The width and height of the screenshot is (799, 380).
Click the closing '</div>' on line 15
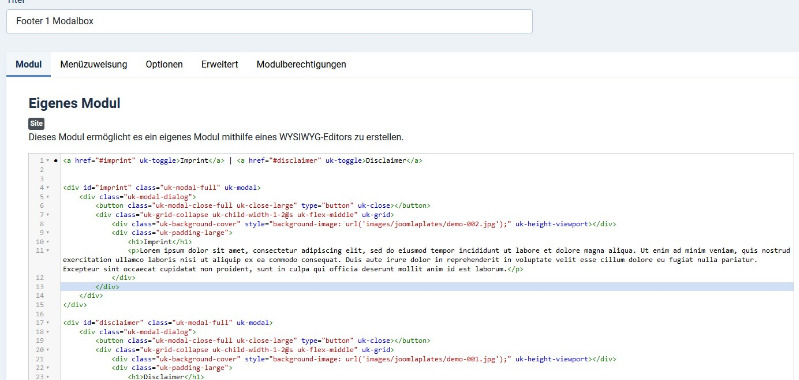tap(74, 305)
